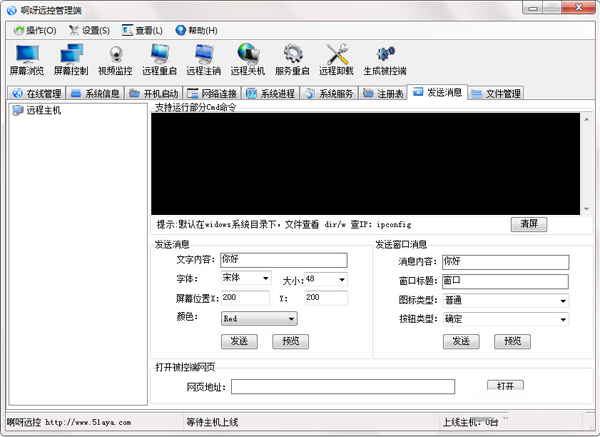Select the 远程主机 tree node

coord(36,110)
